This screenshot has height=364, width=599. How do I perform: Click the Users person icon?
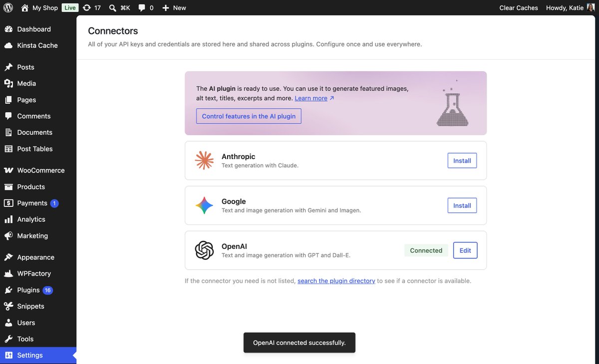coord(8,323)
